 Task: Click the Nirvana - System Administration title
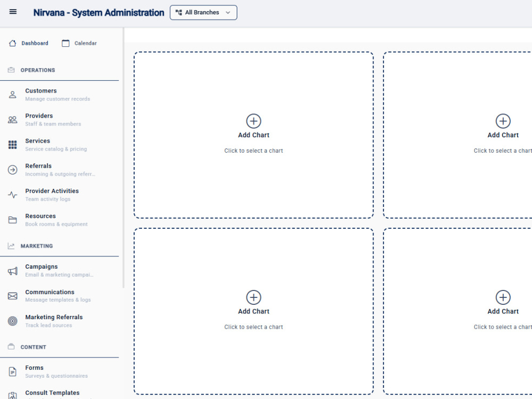[99, 13]
